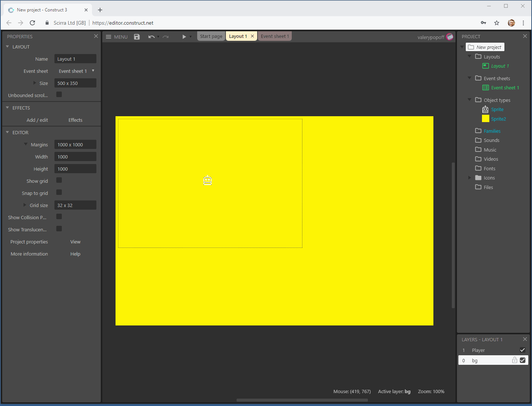The width and height of the screenshot is (532, 406).
Task: Click the layout Name input field
Action: pos(75,58)
